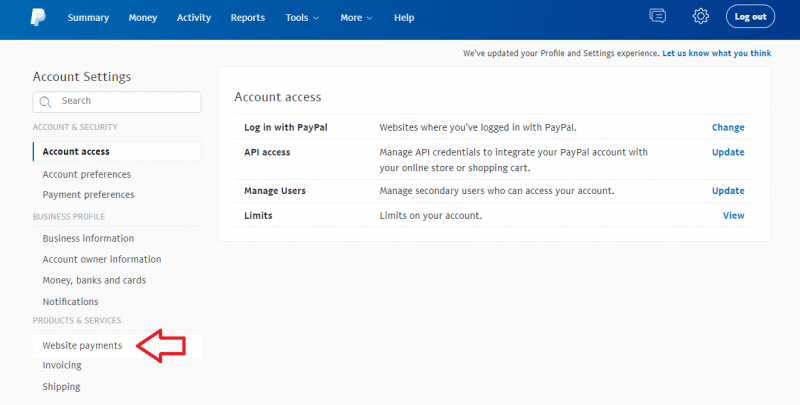
Task: Click Update next to API access
Action: click(x=728, y=152)
